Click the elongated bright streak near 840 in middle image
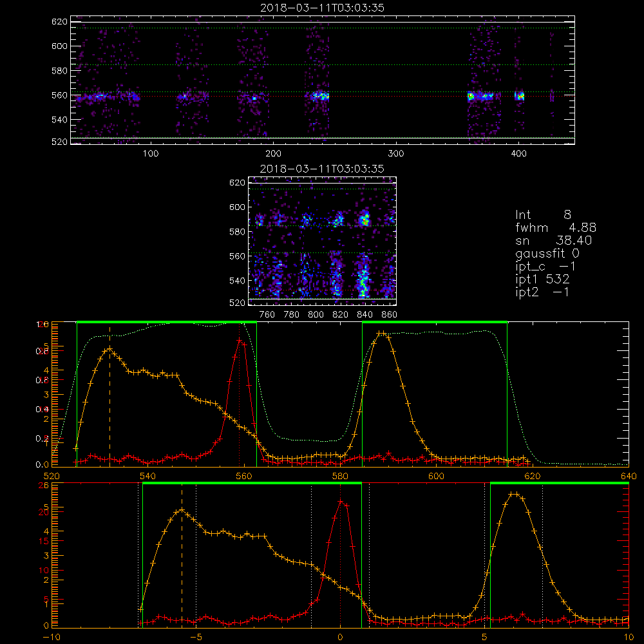 click(363, 277)
